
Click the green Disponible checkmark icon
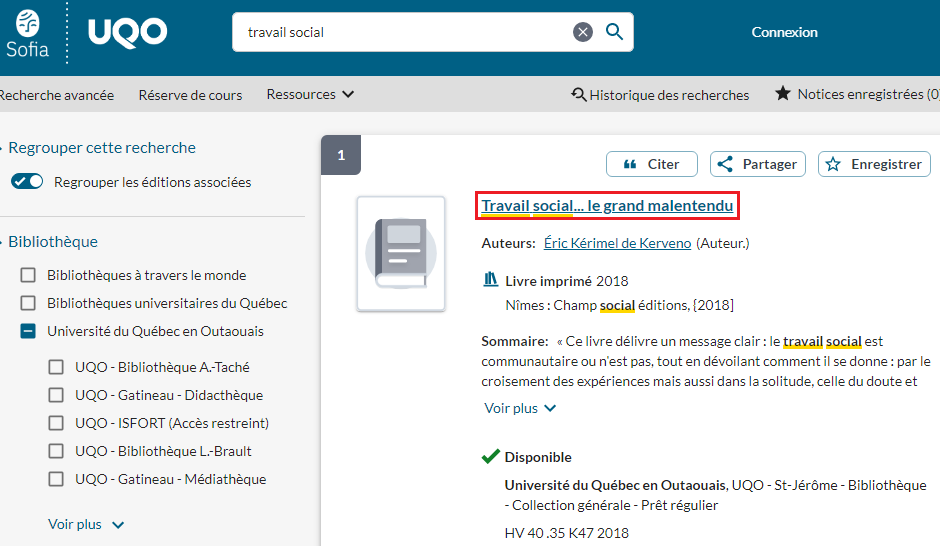490,457
